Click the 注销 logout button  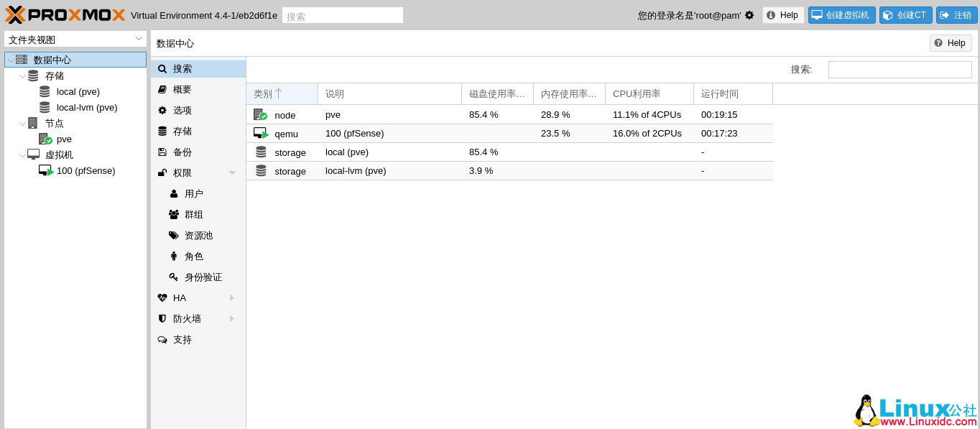coord(956,14)
